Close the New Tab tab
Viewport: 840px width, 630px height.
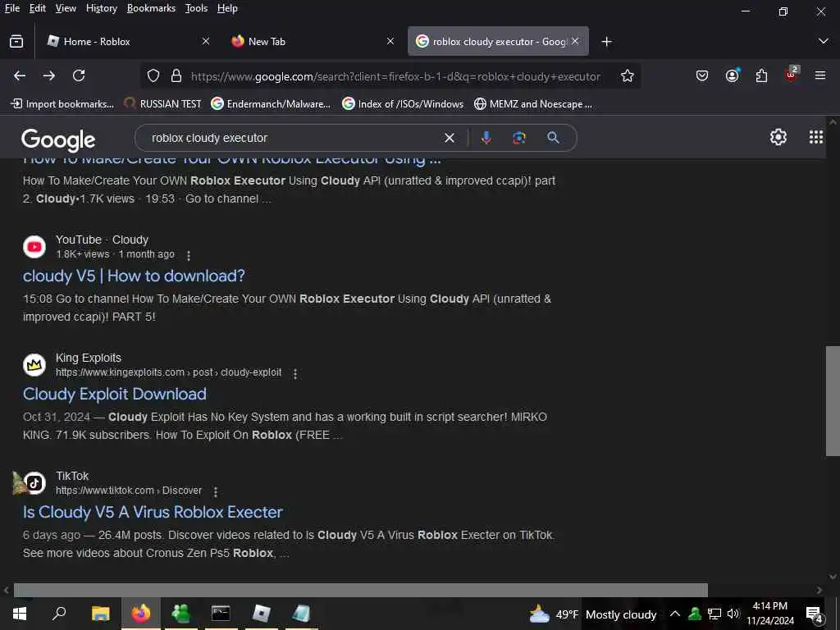[x=390, y=41]
